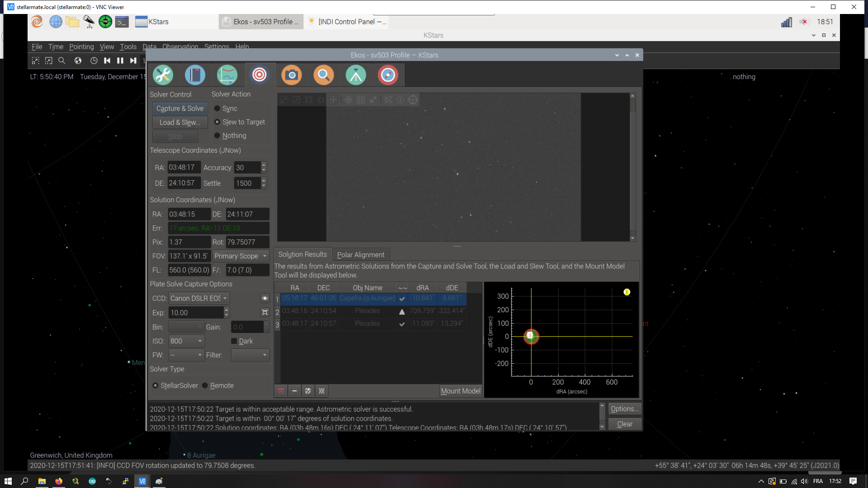Select the Sync solver action
Image resolution: width=868 pixels, height=488 pixels.
[226, 108]
